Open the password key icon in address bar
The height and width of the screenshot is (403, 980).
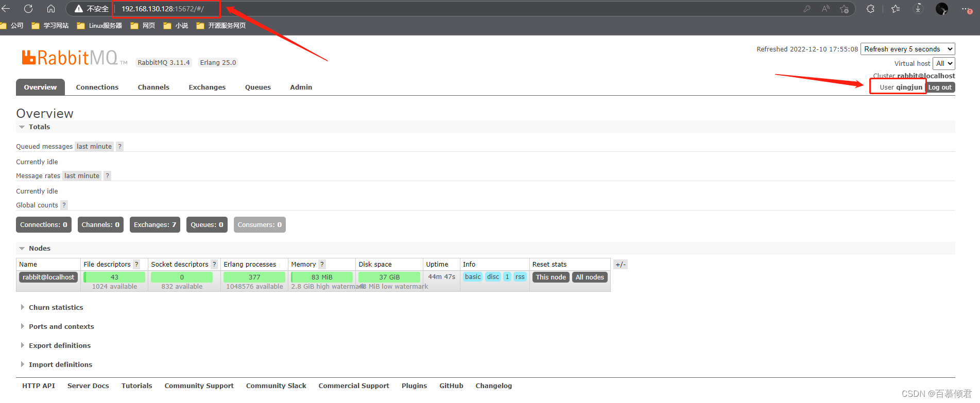pyautogui.click(x=807, y=9)
